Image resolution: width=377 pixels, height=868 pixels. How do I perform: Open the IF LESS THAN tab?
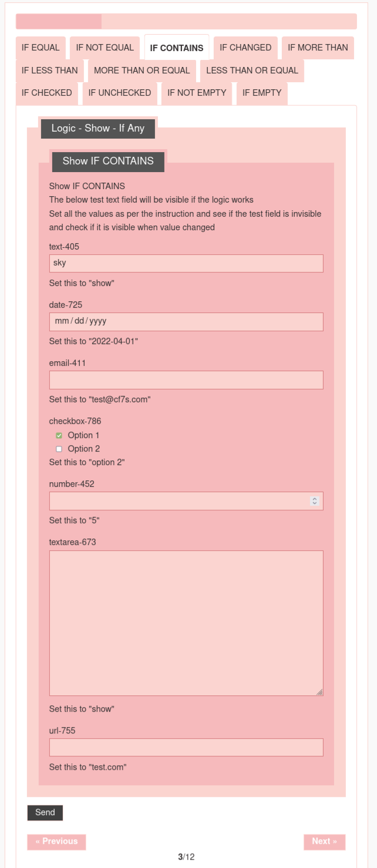(x=50, y=70)
